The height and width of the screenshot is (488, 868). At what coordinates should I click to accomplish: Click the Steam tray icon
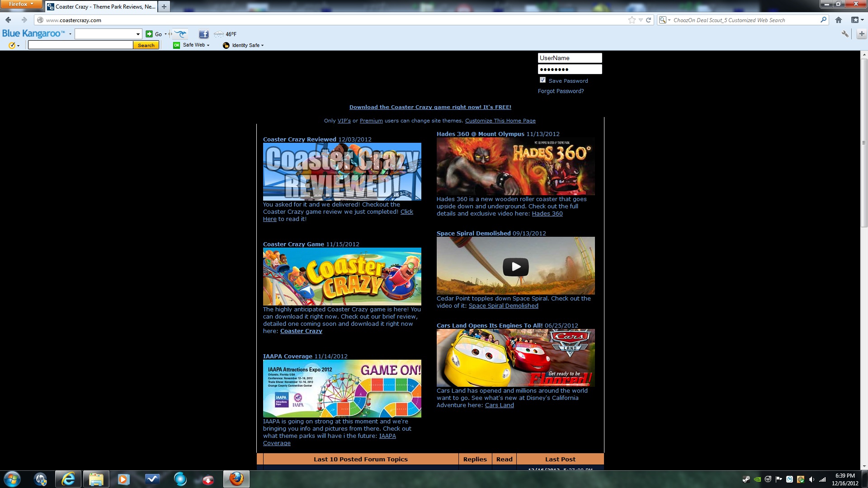pyautogui.click(x=746, y=479)
